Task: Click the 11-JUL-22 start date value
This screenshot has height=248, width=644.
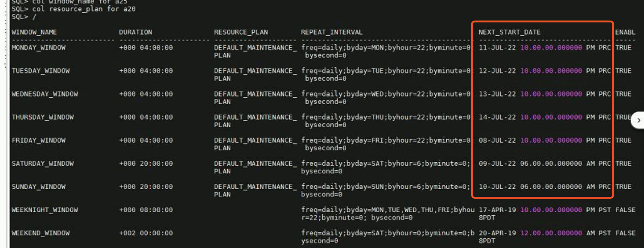Action: coord(497,48)
